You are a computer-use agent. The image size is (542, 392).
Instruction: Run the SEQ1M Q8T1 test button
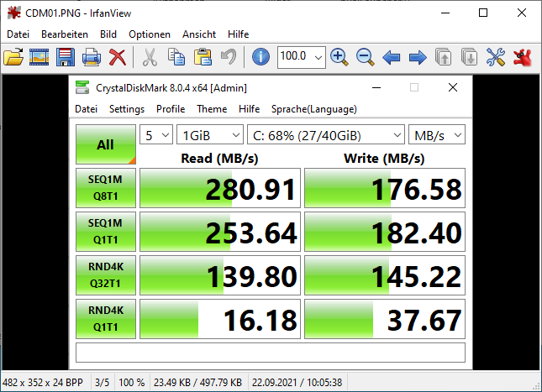105,188
